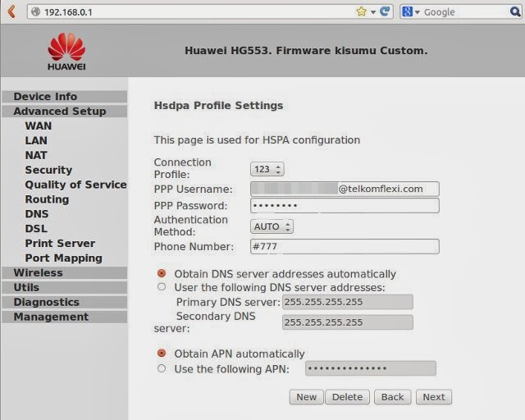The image size is (525, 420).
Task: Open Security settings
Action: pyautogui.click(x=48, y=170)
